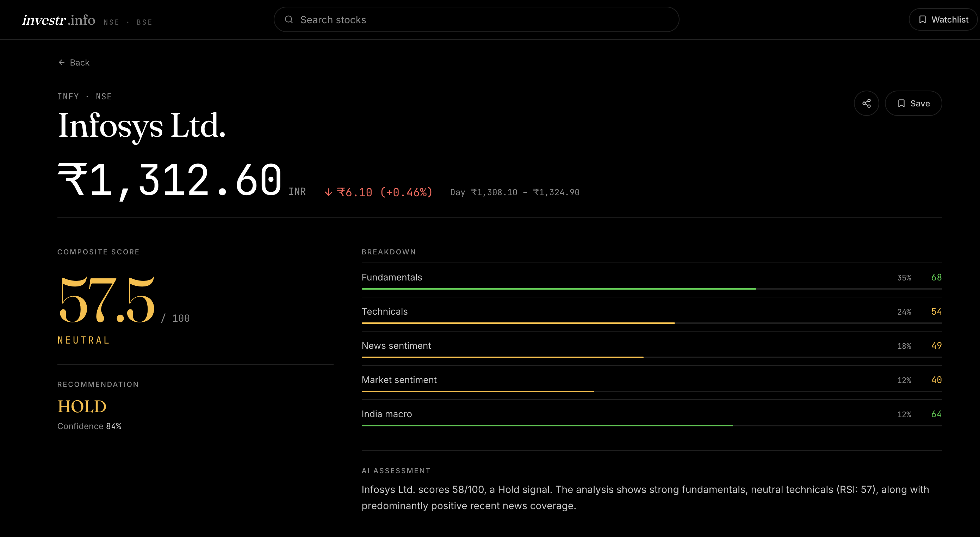Screen dimensions: 980x537
Task: Click the Fundamentals 35% weight
Action: (x=904, y=278)
